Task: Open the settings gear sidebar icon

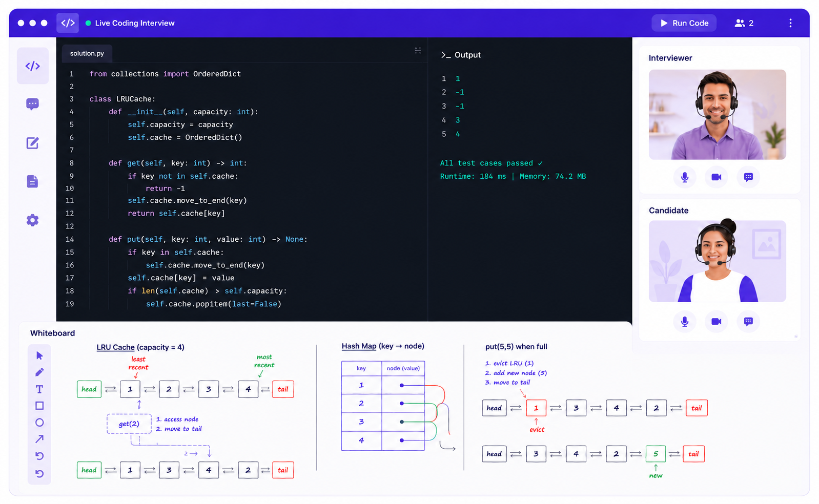Action: [x=33, y=220]
